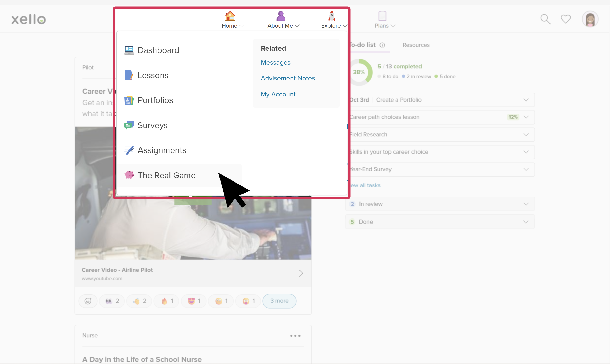
Task: Click The Real Game piggy icon
Action: (129, 175)
